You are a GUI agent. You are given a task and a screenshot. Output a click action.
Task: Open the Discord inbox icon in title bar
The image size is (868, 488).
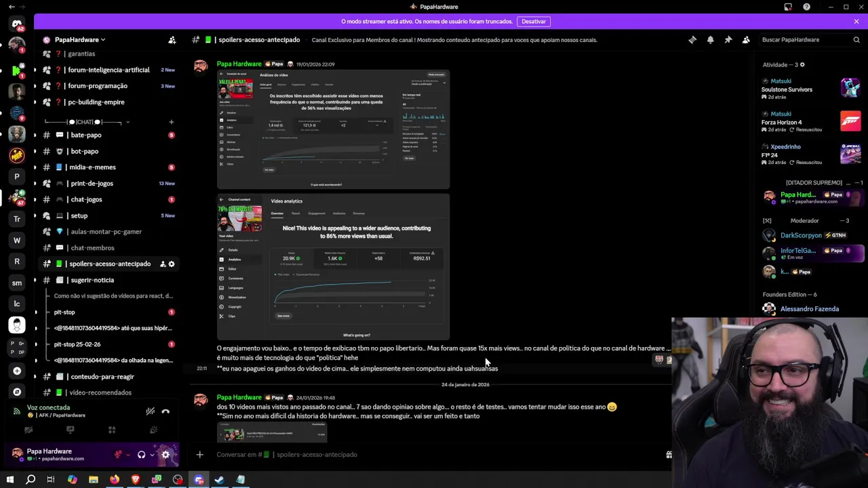tap(788, 7)
